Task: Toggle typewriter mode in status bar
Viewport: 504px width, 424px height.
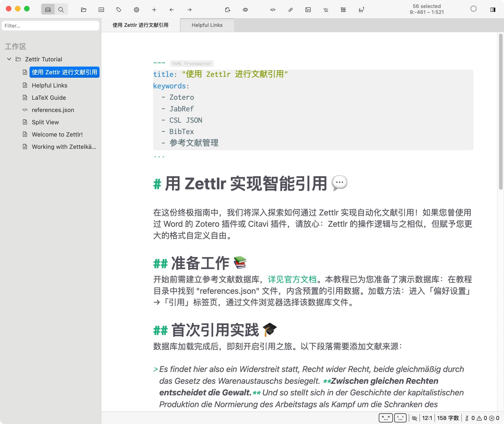Action: click(414, 418)
